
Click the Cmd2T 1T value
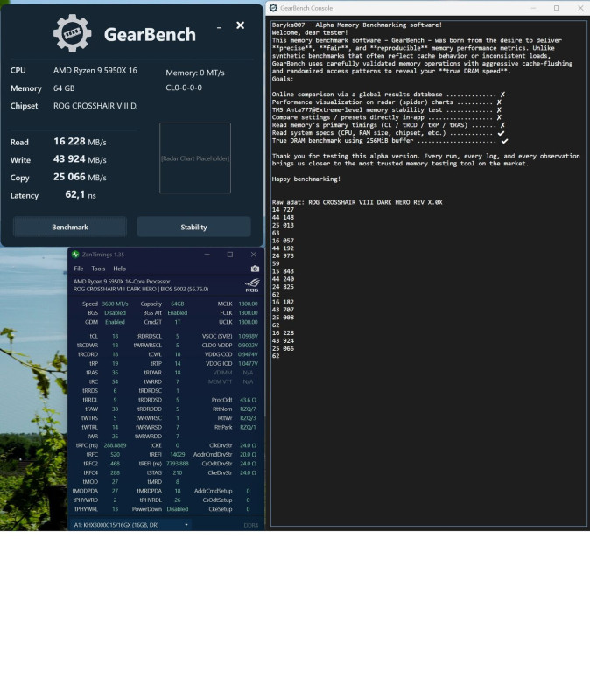(x=178, y=322)
